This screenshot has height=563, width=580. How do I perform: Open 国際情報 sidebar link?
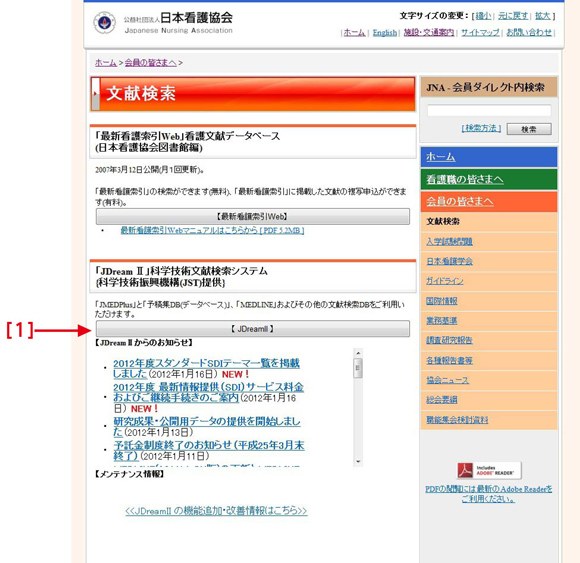(442, 301)
